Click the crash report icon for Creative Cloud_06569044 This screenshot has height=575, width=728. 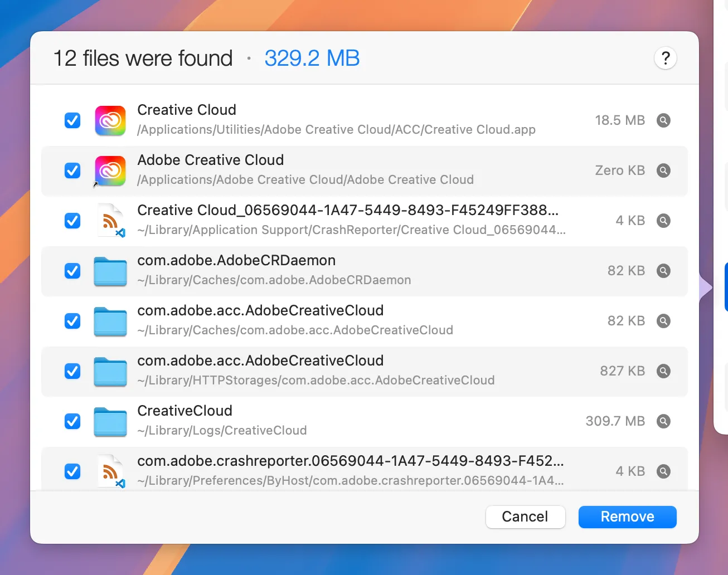coord(110,220)
